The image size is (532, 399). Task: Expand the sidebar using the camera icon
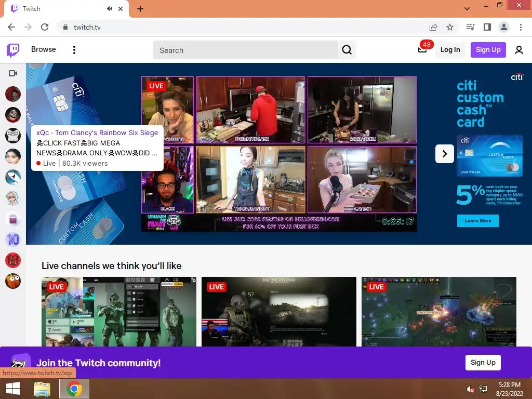click(13, 73)
